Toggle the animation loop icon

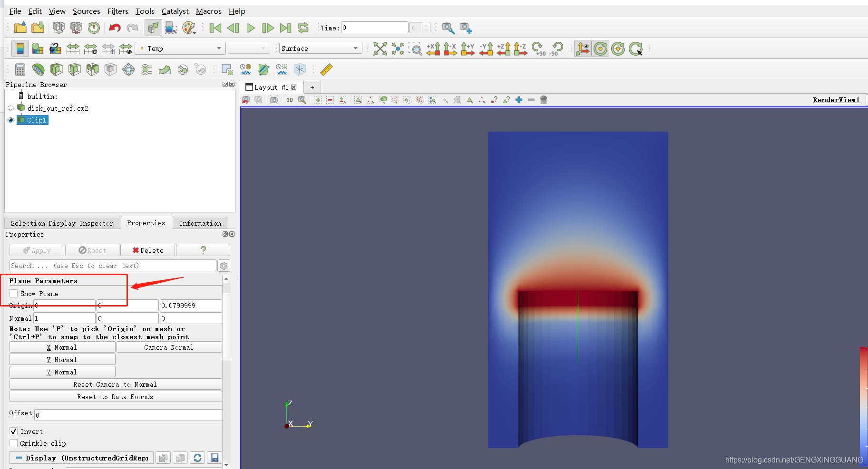[x=303, y=28]
